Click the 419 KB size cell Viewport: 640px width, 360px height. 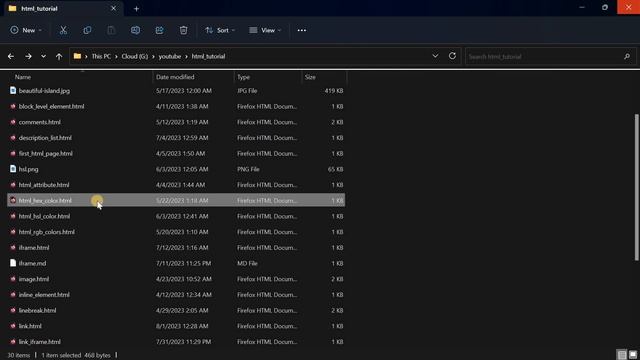pos(333,91)
